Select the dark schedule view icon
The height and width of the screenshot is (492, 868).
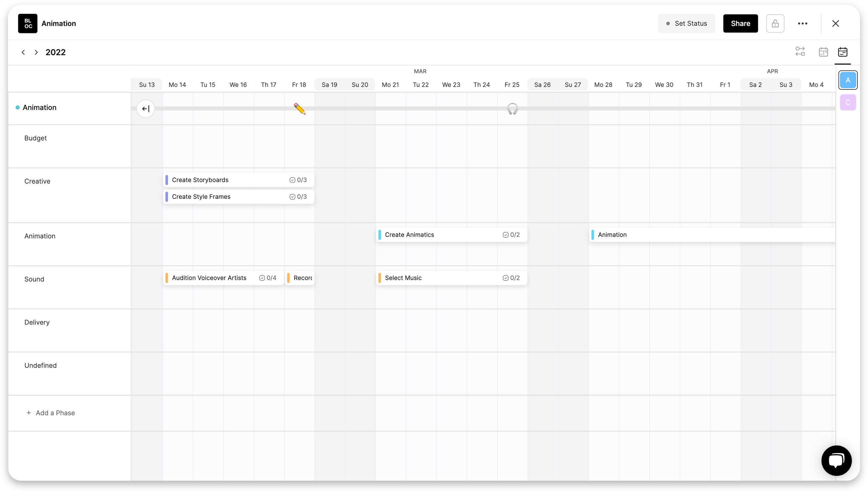point(843,52)
